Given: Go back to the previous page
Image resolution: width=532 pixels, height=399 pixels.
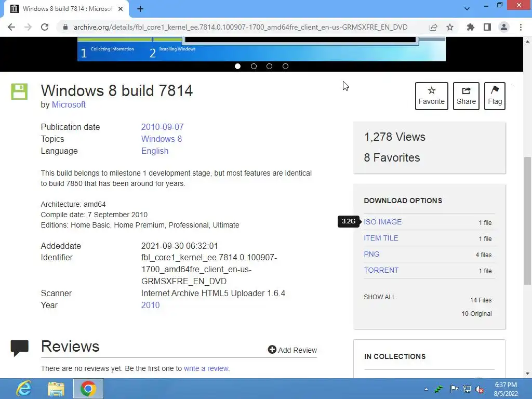Looking at the screenshot, I should tap(11, 27).
